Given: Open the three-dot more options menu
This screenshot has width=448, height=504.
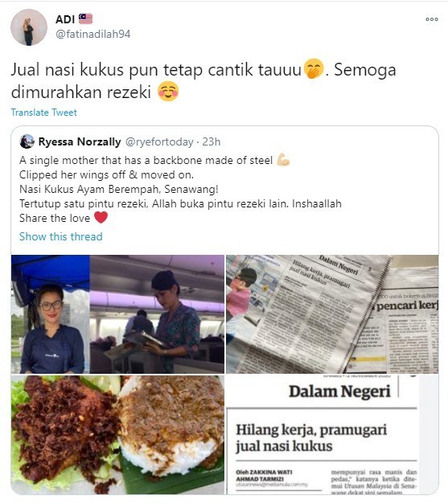Looking at the screenshot, I should (x=432, y=19).
